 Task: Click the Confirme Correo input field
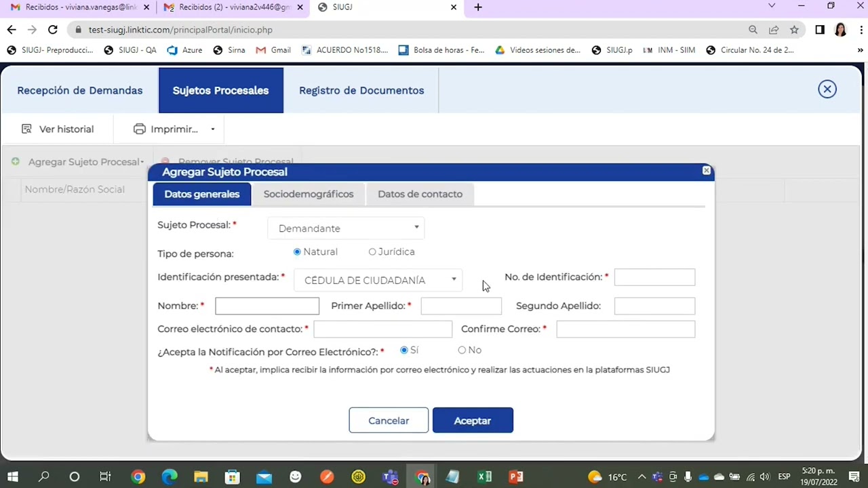coord(625,329)
